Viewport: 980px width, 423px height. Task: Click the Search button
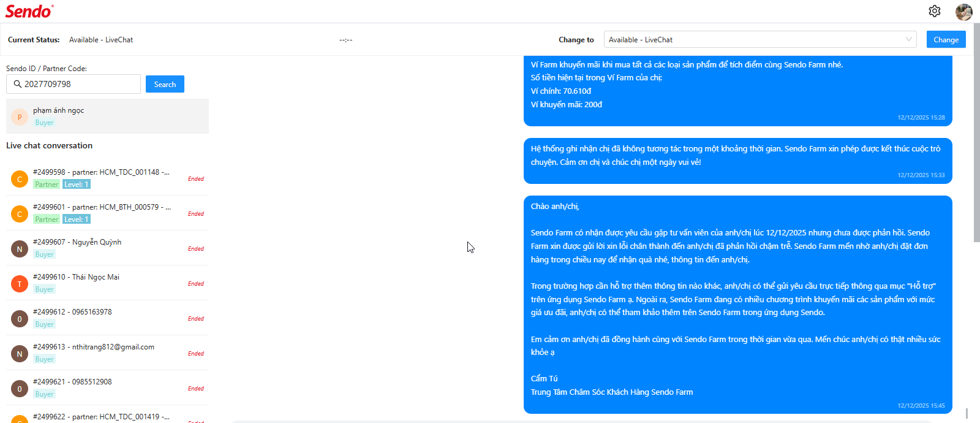tap(165, 84)
